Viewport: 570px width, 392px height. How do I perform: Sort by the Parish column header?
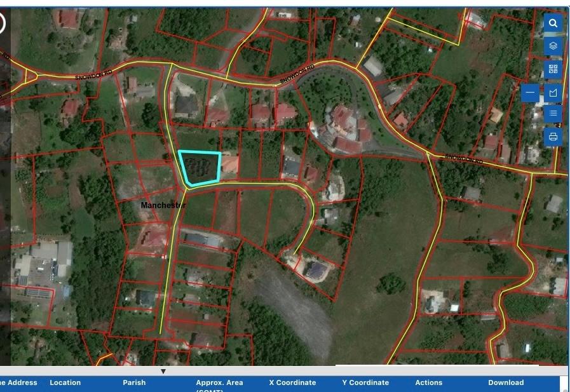pyautogui.click(x=134, y=382)
